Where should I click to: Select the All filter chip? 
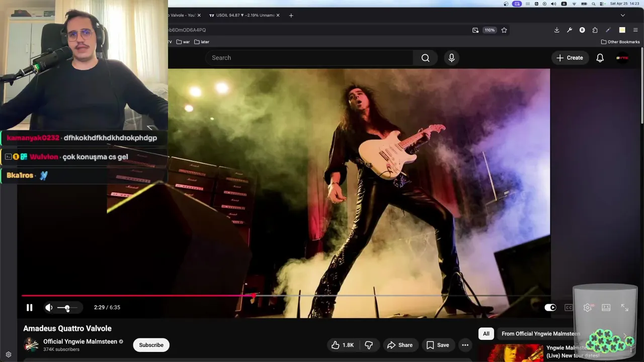486,333
